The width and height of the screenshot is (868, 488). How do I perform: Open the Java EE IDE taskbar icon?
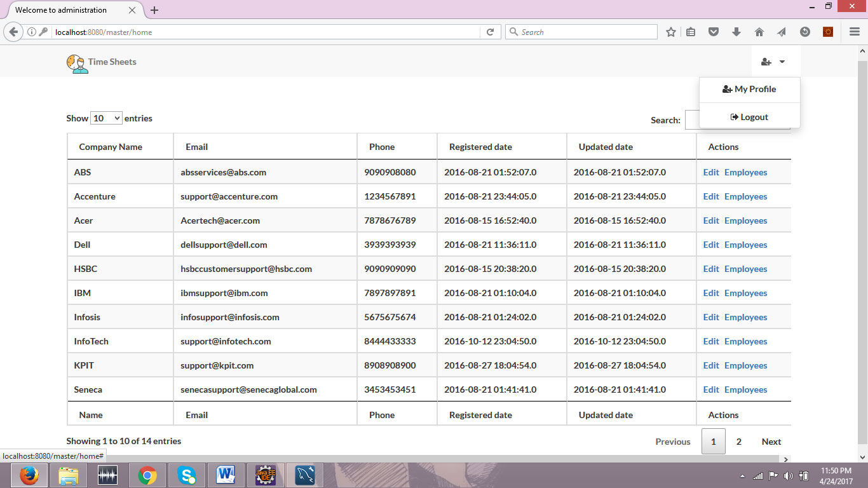(x=266, y=475)
